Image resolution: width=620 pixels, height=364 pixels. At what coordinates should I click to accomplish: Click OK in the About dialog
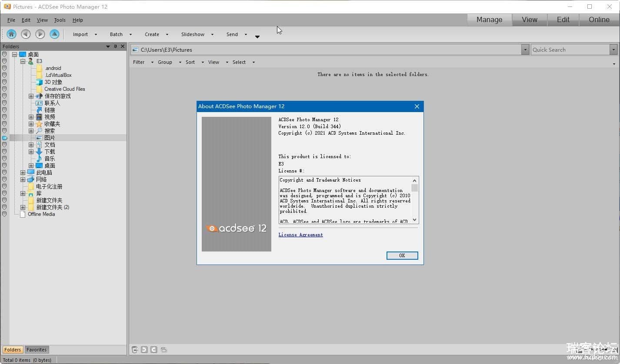(402, 255)
